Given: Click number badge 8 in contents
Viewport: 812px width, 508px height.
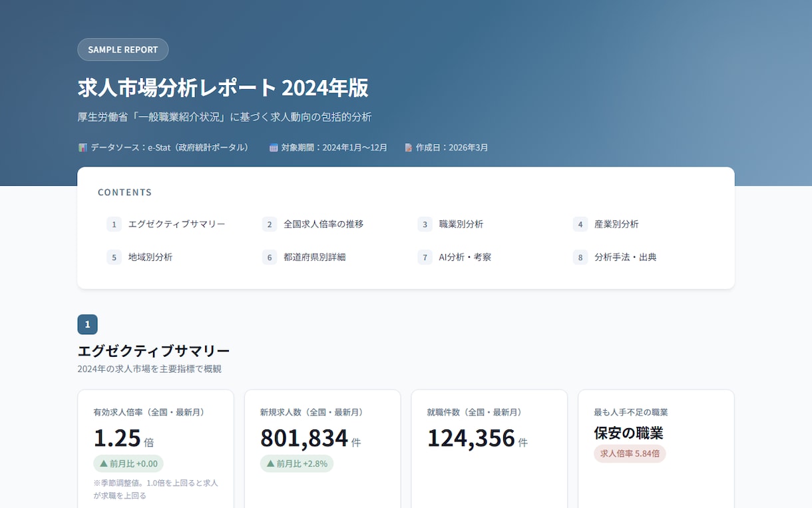Looking at the screenshot, I should click(x=580, y=257).
